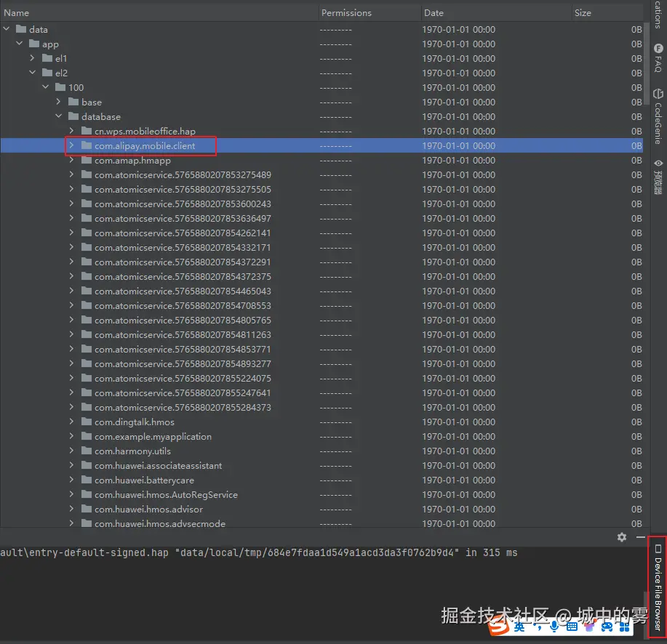Select com.atomicservice.5765880207854708553 row

pyautogui.click(x=321, y=305)
